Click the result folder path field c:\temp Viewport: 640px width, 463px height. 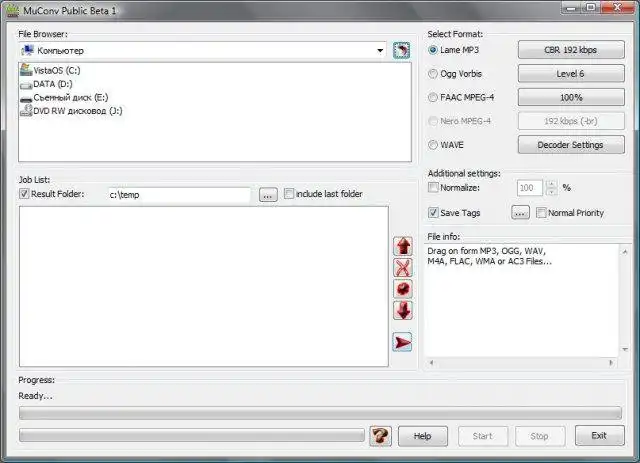[179, 195]
